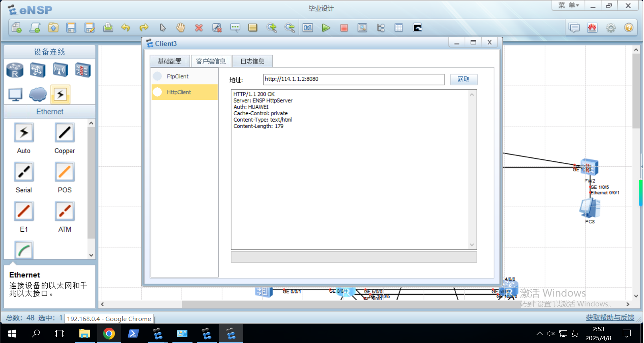Select the PC8 device on canvas
The width and height of the screenshot is (644, 343).
pos(590,208)
